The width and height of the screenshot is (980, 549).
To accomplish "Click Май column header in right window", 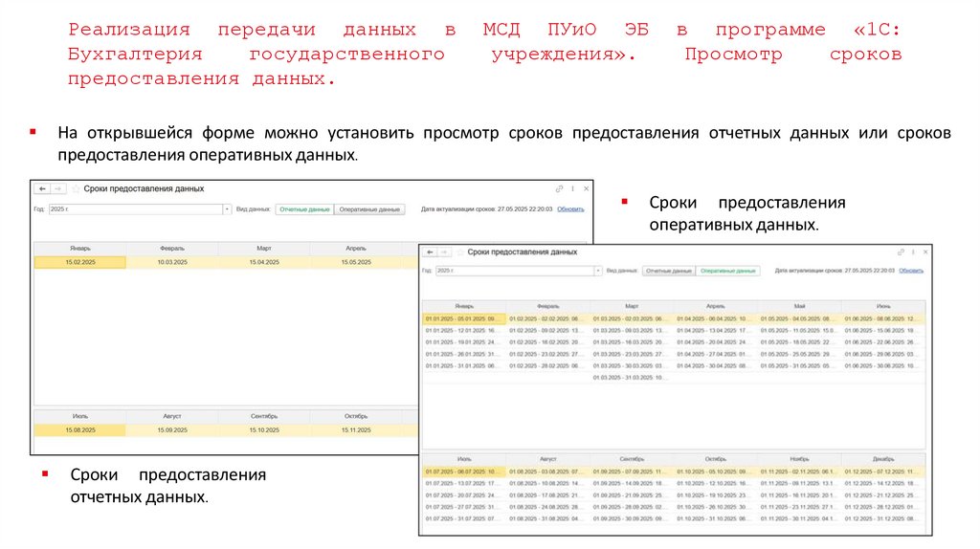I will pyautogui.click(x=799, y=306).
